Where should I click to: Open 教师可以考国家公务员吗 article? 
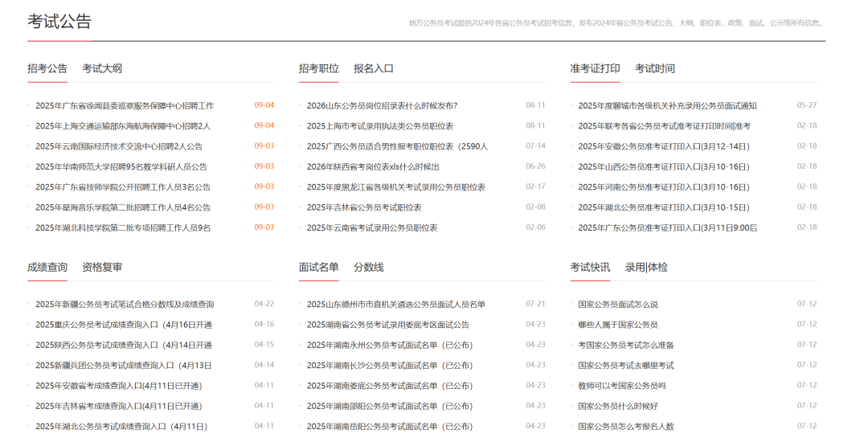click(x=622, y=386)
